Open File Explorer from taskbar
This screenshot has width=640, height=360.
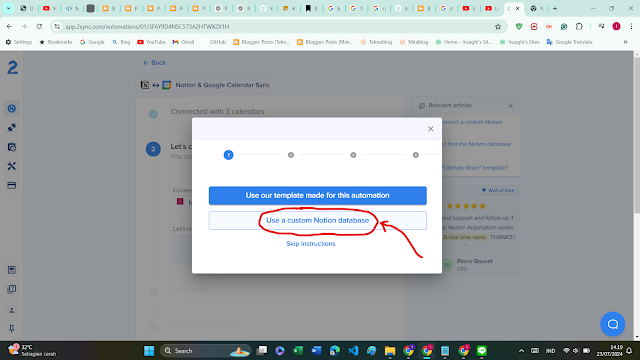390,351
